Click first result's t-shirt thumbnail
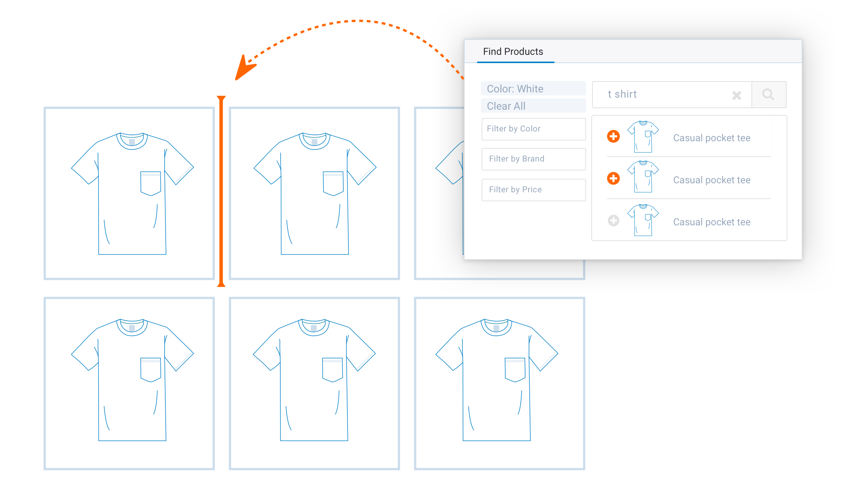Image resolution: width=849 pixels, height=504 pixels. 643,137
